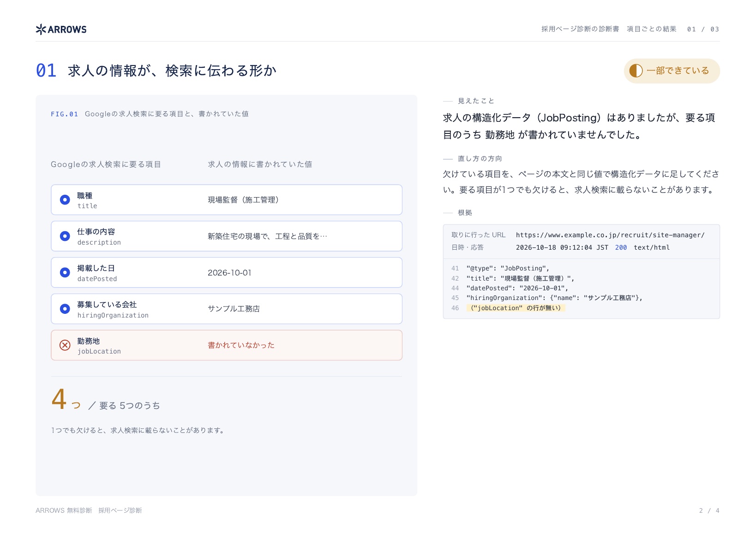
Task: Click the 2 / 4 page number
Action: (709, 510)
